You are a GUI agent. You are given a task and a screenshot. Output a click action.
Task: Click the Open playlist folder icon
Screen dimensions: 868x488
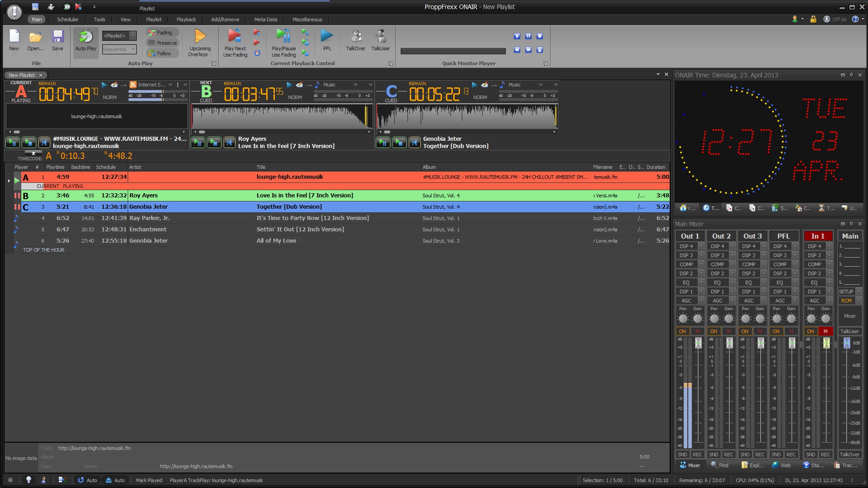coord(36,37)
